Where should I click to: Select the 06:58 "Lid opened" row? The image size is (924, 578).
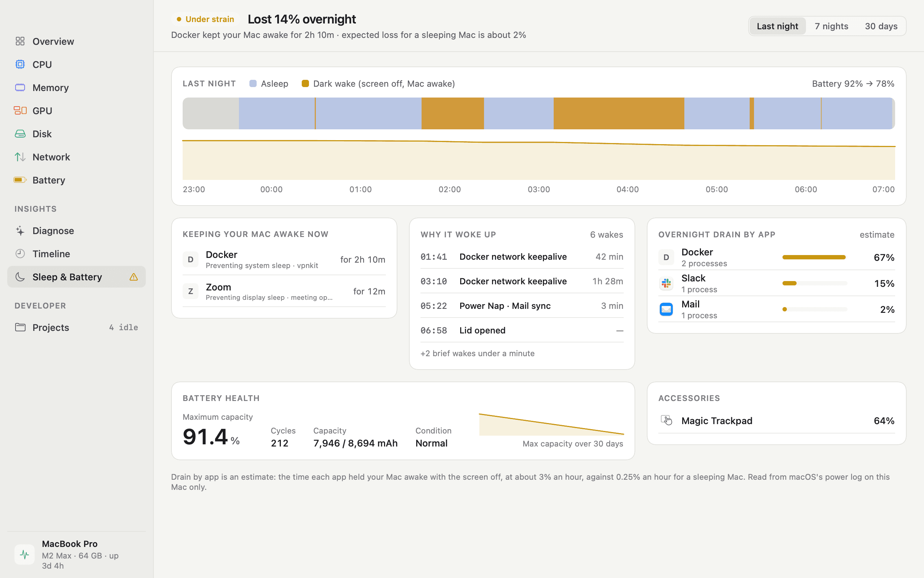(x=522, y=330)
